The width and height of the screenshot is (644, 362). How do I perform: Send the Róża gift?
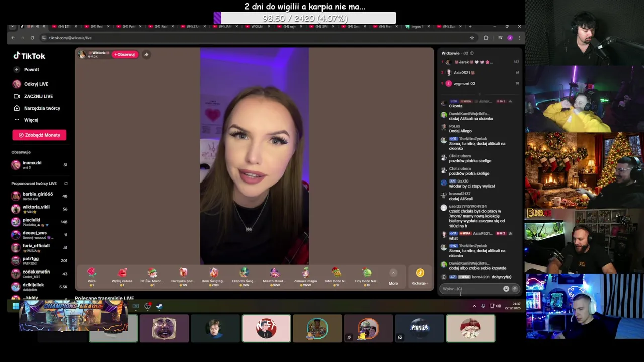tap(91, 277)
